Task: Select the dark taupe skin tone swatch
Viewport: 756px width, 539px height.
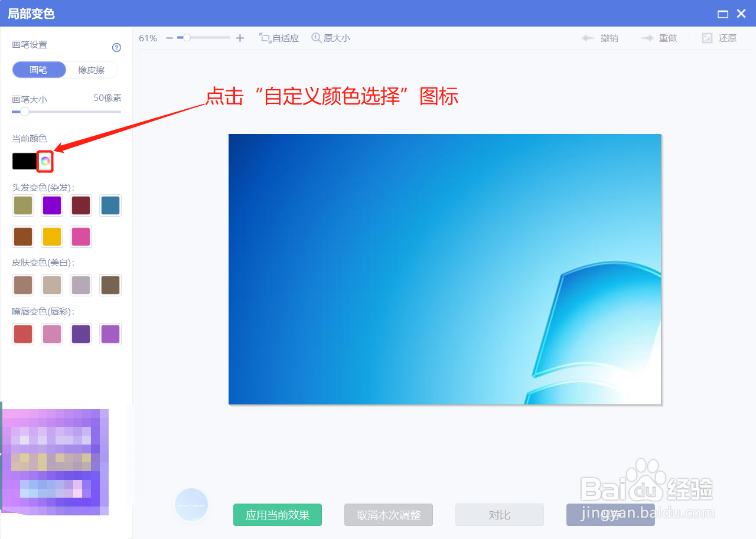Action: [x=110, y=285]
